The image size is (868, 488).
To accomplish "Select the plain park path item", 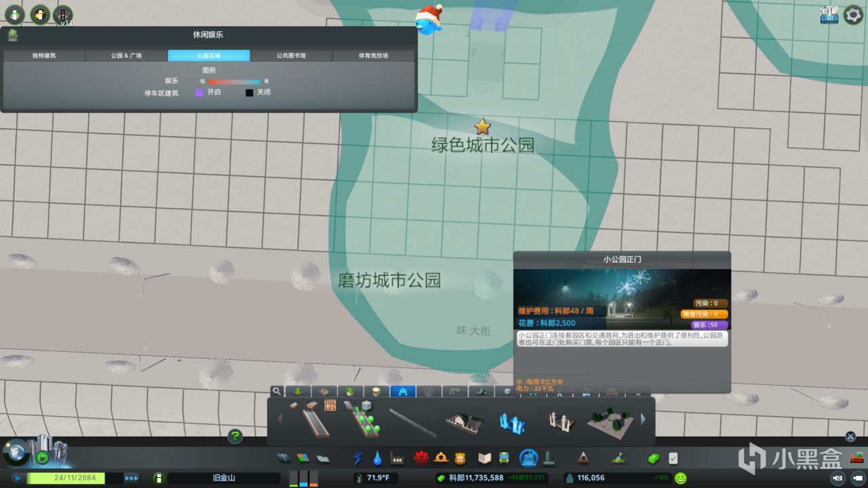I will click(x=316, y=423).
